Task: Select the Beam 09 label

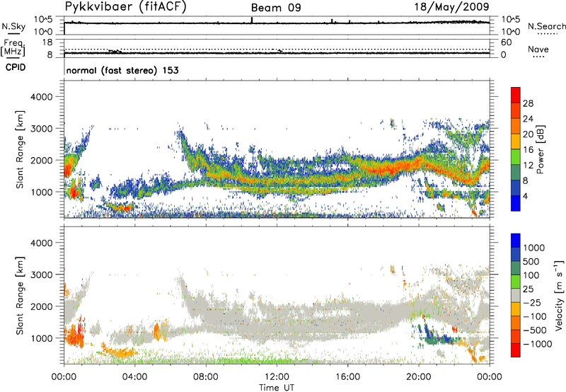Action: 276,8
